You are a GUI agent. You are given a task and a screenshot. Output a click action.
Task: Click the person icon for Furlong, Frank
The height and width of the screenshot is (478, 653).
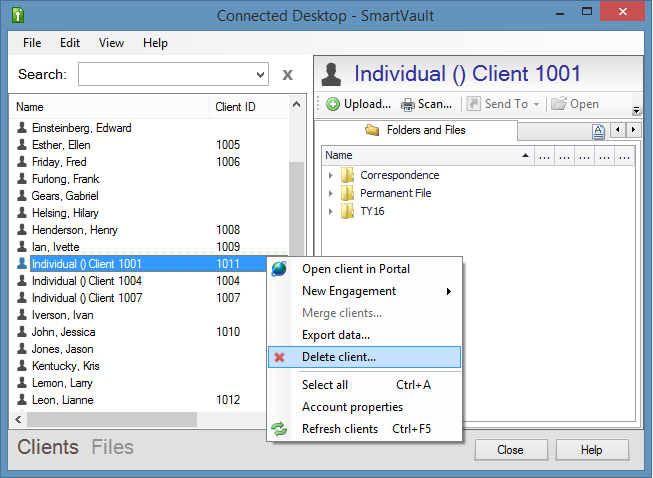(x=22, y=179)
